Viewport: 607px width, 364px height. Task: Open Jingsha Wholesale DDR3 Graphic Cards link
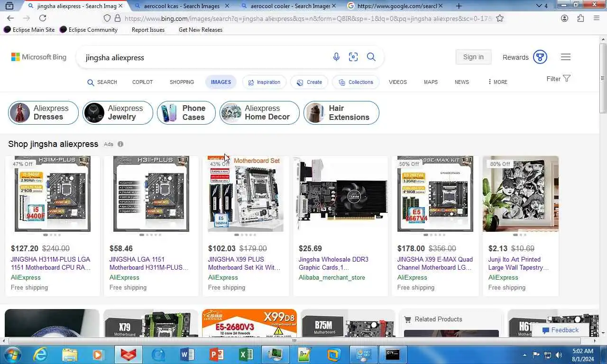[333, 264]
